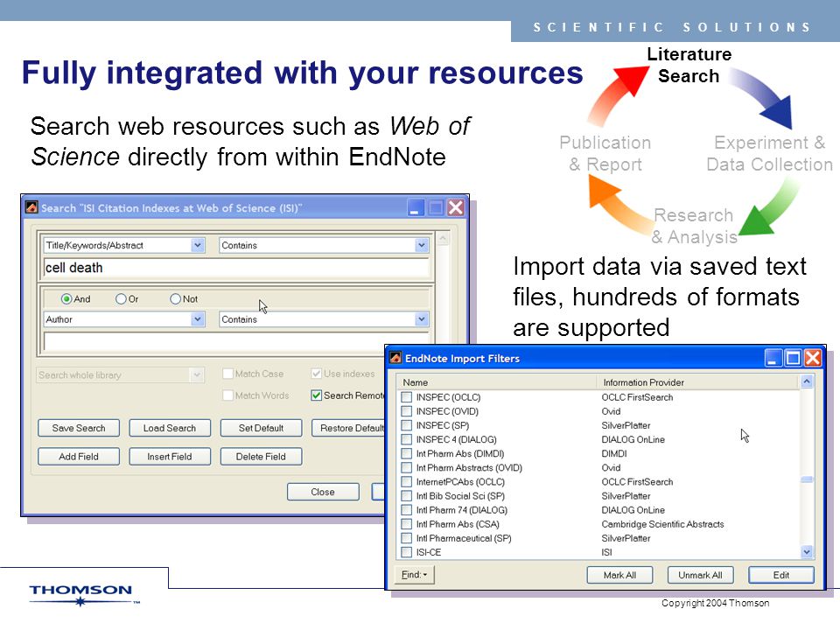Minimize the EndNote Import Filters window

point(773,358)
